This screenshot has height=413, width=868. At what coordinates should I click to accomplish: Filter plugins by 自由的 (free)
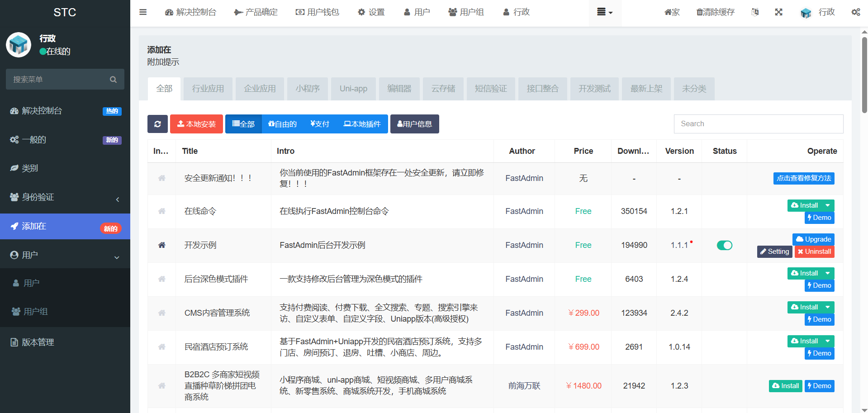pyautogui.click(x=282, y=124)
